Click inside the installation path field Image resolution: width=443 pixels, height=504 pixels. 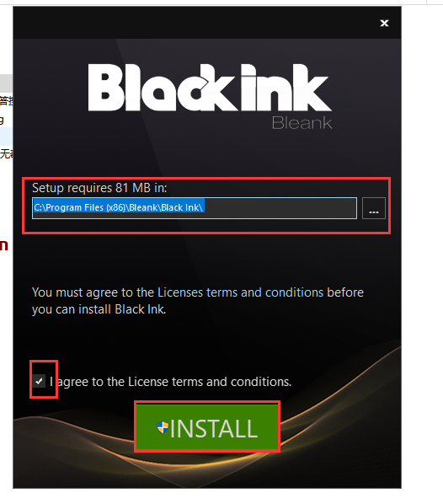click(x=195, y=208)
